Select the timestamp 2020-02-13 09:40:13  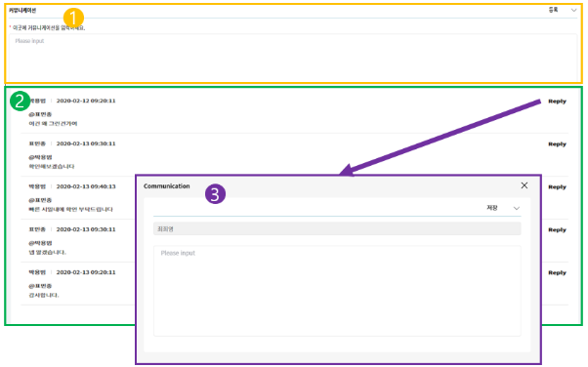tap(86, 186)
